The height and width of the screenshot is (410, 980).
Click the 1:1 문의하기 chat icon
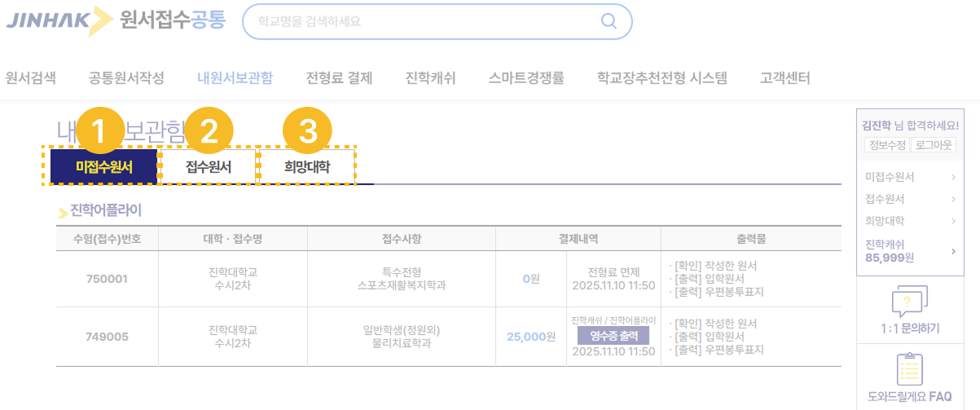(910, 302)
